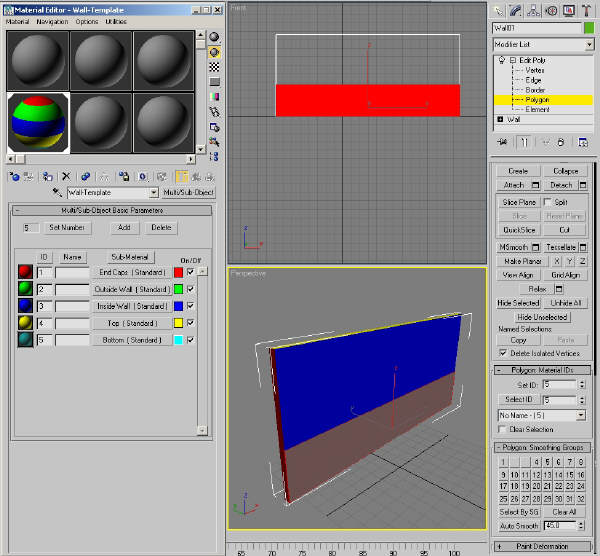600x556 pixels.
Task: Open the Hierarchy command panel tab
Action: 533,11
